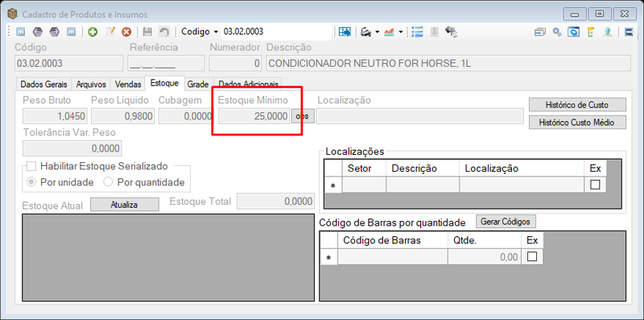This screenshot has height=320, width=644.
Task: Enable Habilitar Estoque Serializado checkbox
Action: pos(31,166)
